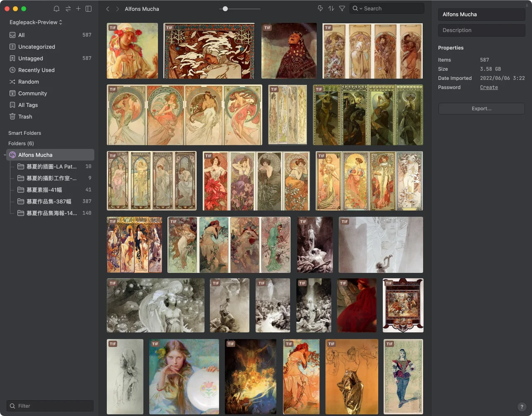
Task: Select the woman in patterned headscarf thumbnail
Action: 289,51
